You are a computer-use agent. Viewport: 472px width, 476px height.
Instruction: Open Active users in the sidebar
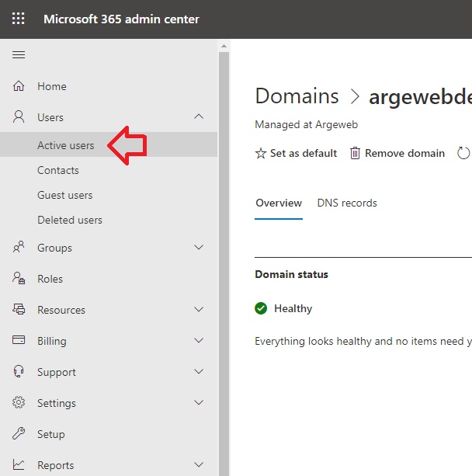click(109, 144)
